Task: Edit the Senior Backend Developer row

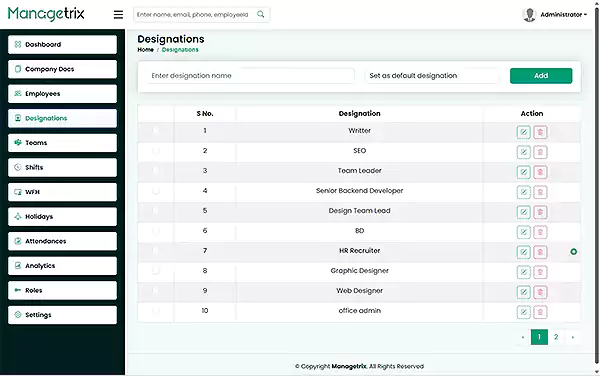Action: click(x=523, y=192)
